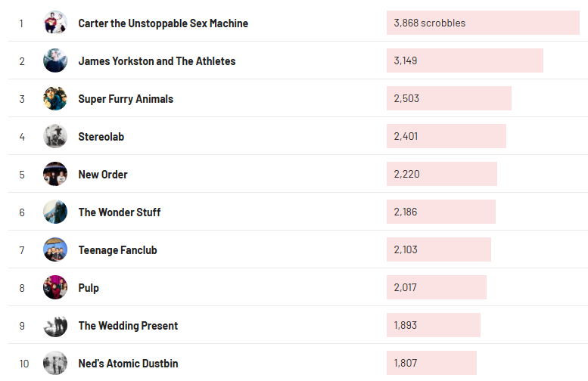Screen dimensions: 588x381
Task: Click the New Order artist avatar
Action: pos(55,175)
